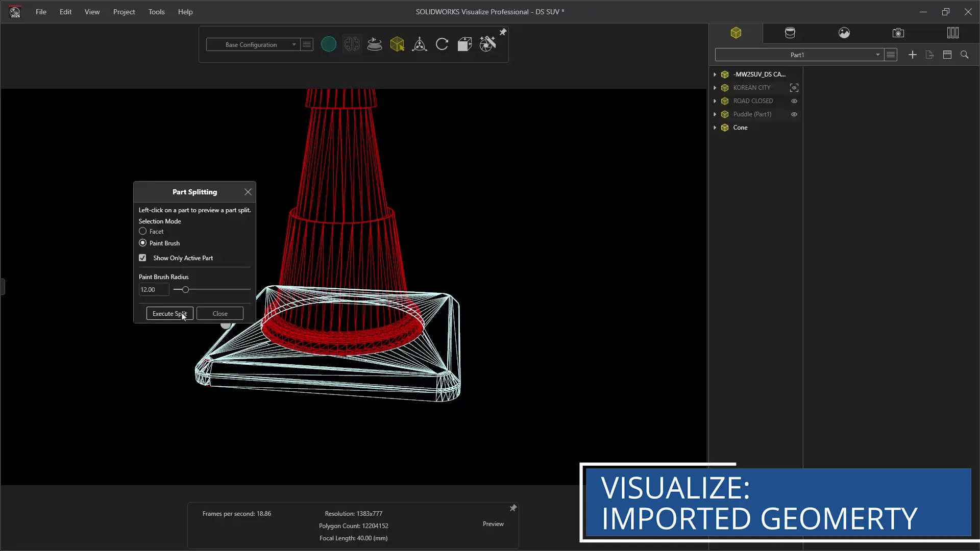The width and height of the screenshot is (980, 551).
Task: Open the Project menu
Action: 124,12
